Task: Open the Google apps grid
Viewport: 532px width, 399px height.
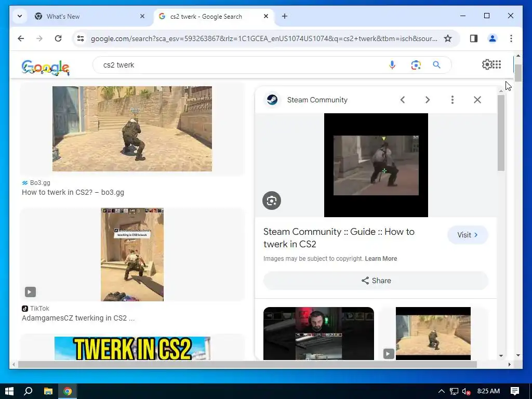Action: click(497, 64)
